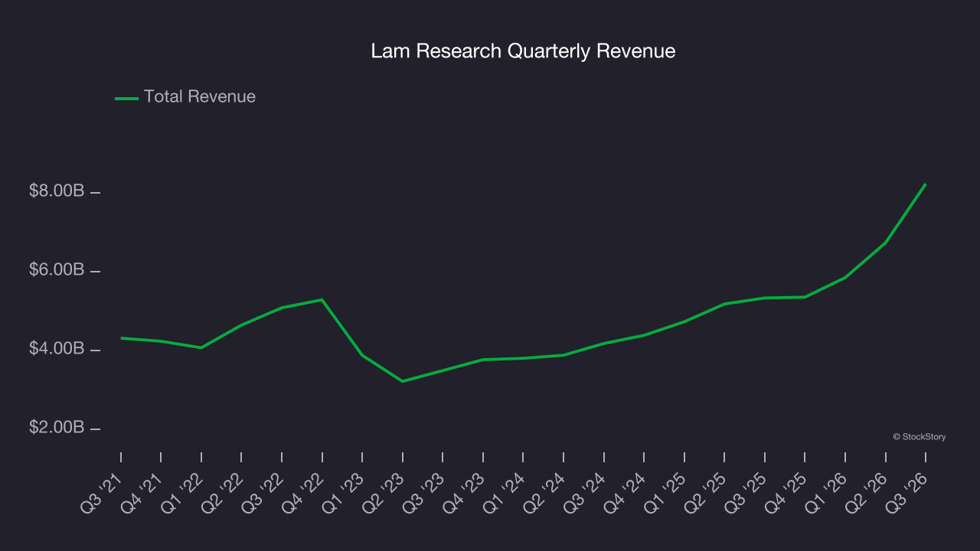The image size is (980, 551).
Task: Click the Q2 '24 x-axis label
Action: tap(545, 492)
